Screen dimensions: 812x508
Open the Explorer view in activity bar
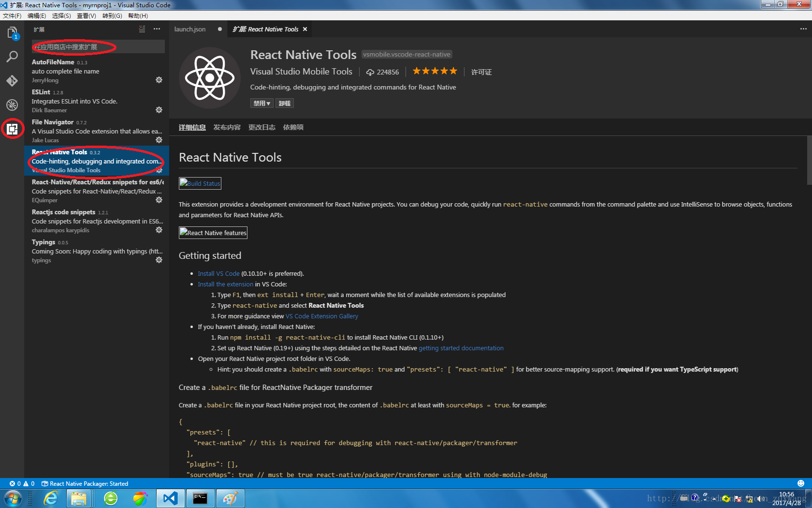[x=12, y=33]
